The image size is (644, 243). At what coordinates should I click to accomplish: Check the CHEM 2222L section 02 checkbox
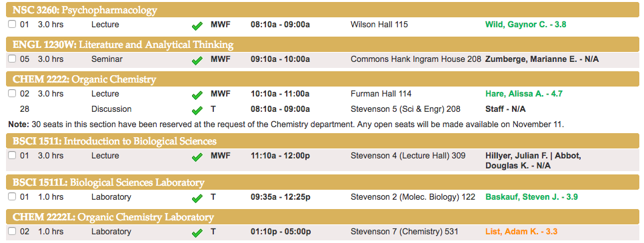pos(12,231)
